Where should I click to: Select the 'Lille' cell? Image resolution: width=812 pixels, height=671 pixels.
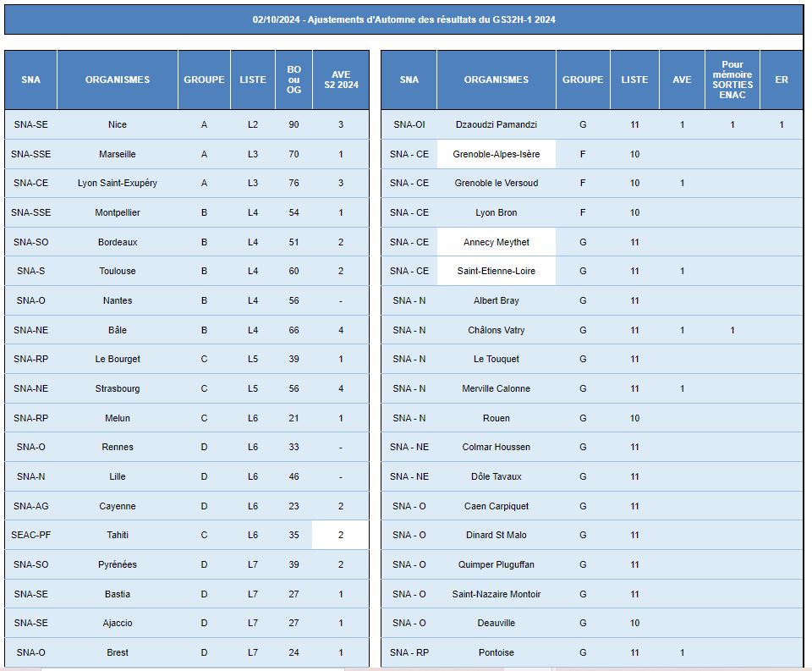tap(118, 476)
